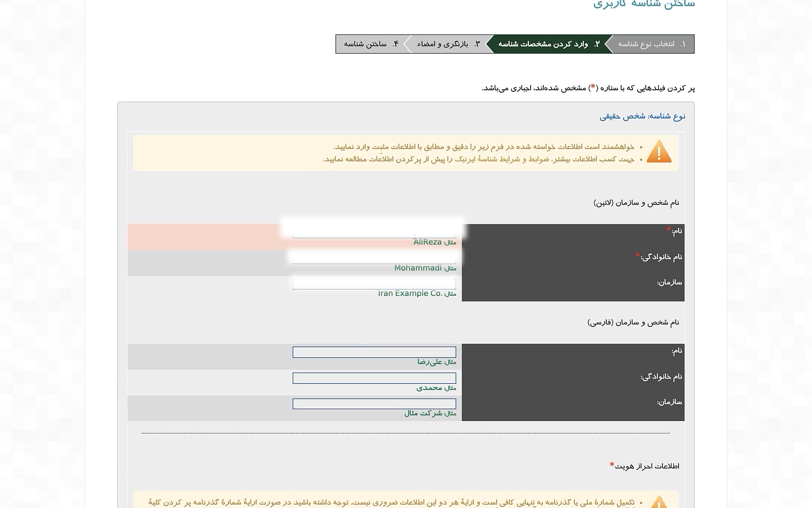Viewport: 812px width, 508px height.
Task: Click the 'نام شخص و سازمان (فارسی)' section heading
Action: point(633,323)
